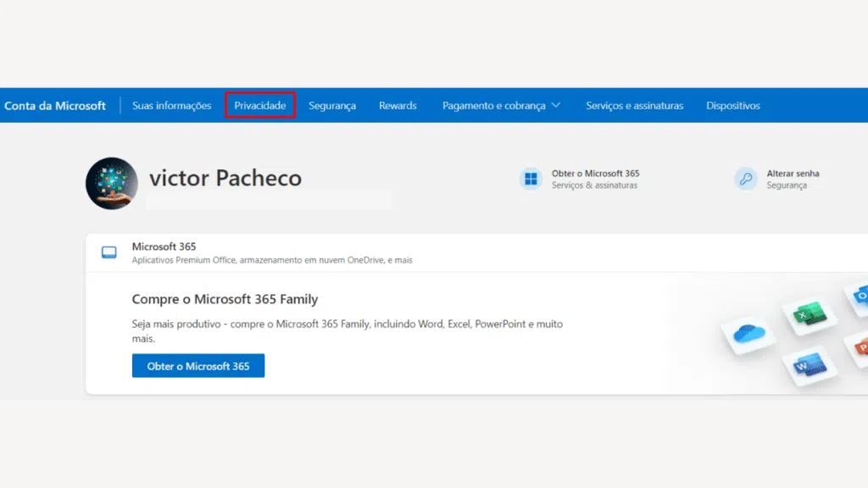Click the blue Obter o Microsoft 365 button
The height and width of the screenshot is (488, 868).
(x=198, y=365)
